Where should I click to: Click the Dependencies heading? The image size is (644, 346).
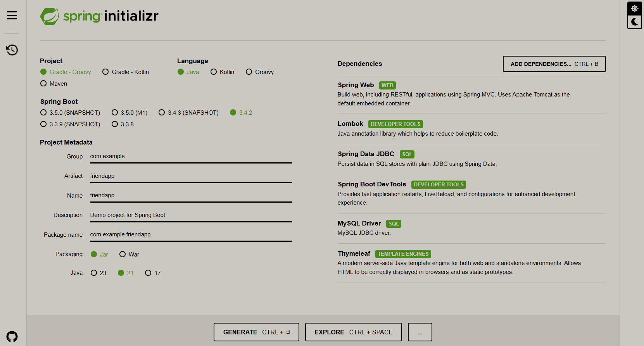point(359,64)
